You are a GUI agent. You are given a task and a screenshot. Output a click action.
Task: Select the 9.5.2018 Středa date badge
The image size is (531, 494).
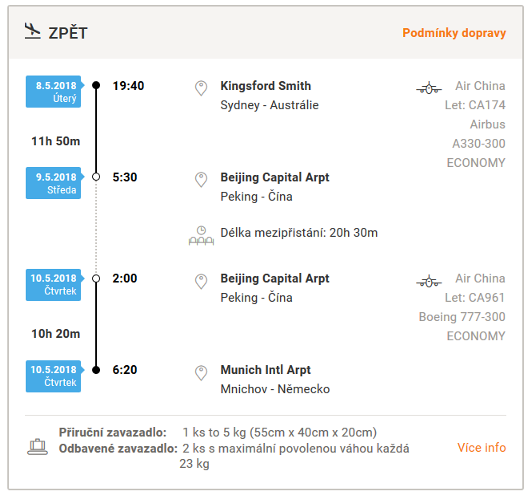coord(55,183)
